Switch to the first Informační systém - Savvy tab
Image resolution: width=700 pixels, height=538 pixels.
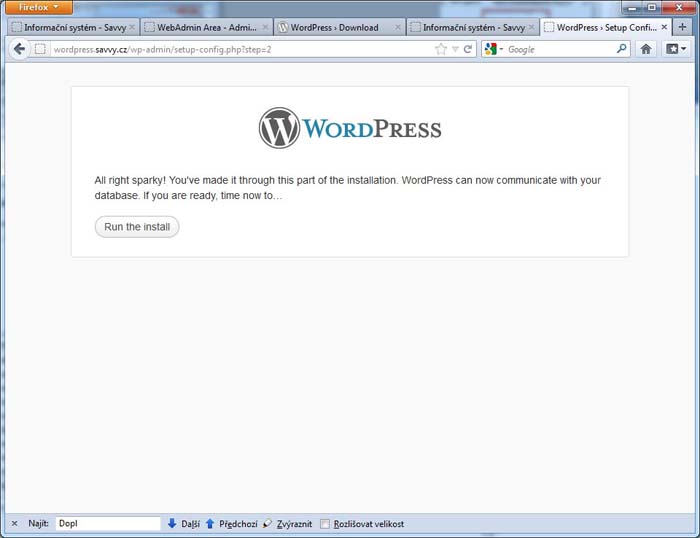click(x=73, y=28)
